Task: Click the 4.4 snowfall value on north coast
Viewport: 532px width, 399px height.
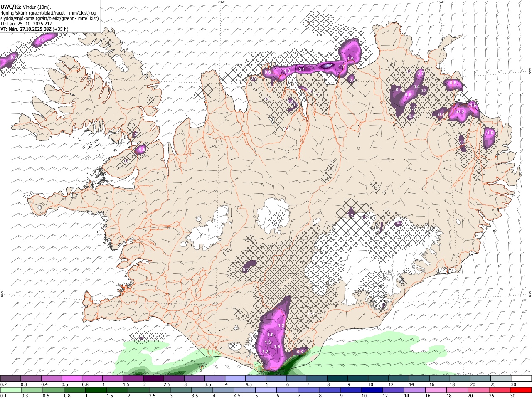Action: coord(330,65)
